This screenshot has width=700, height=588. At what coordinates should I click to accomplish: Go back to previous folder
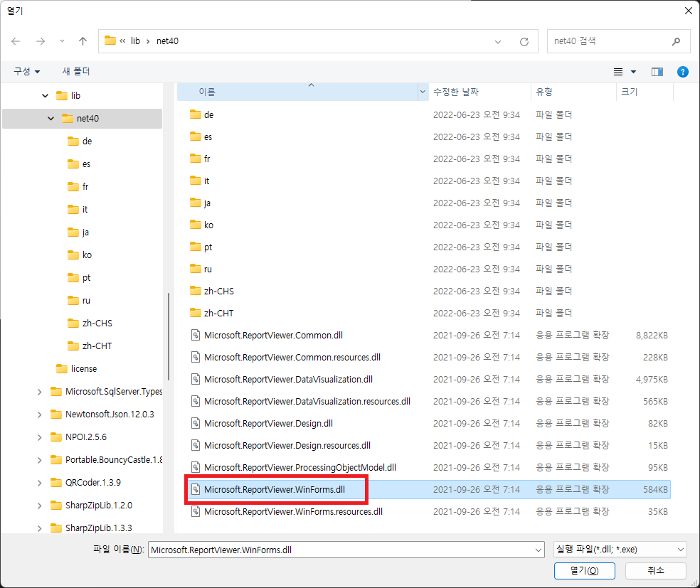pos(16,41)
